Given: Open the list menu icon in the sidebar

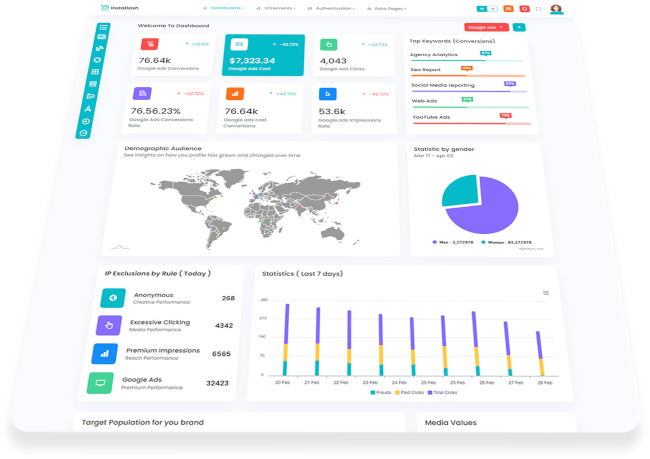Looking at the screenshot, I should (x=103, y=27).
